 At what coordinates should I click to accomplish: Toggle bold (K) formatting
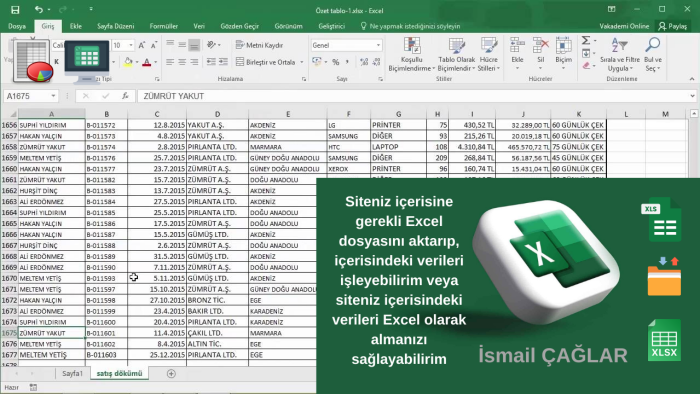pyautogui.click(x=57, y=62)
